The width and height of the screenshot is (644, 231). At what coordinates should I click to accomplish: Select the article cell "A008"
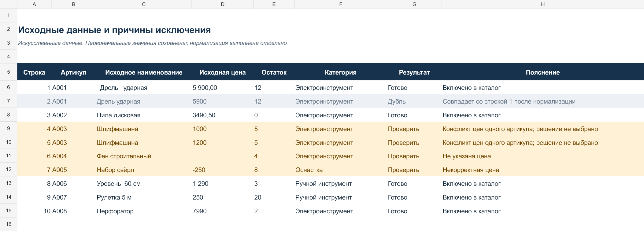[x=74, y=211]
